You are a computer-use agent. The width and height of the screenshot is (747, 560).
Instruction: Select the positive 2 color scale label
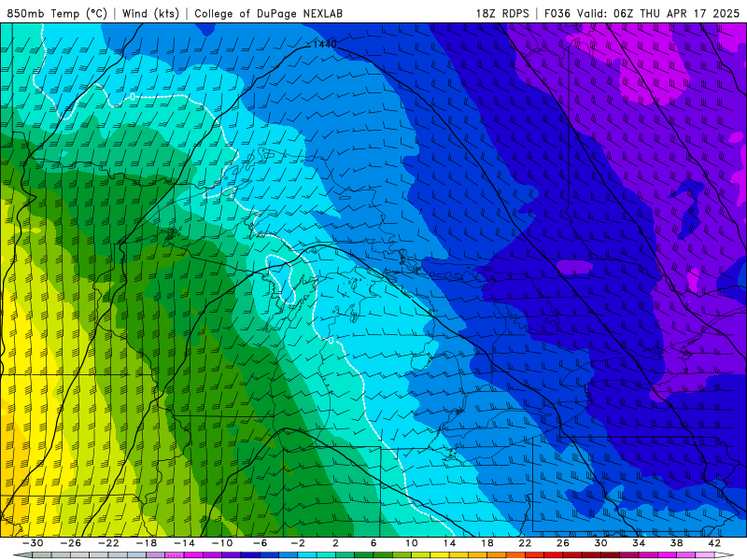pos(335,543)
